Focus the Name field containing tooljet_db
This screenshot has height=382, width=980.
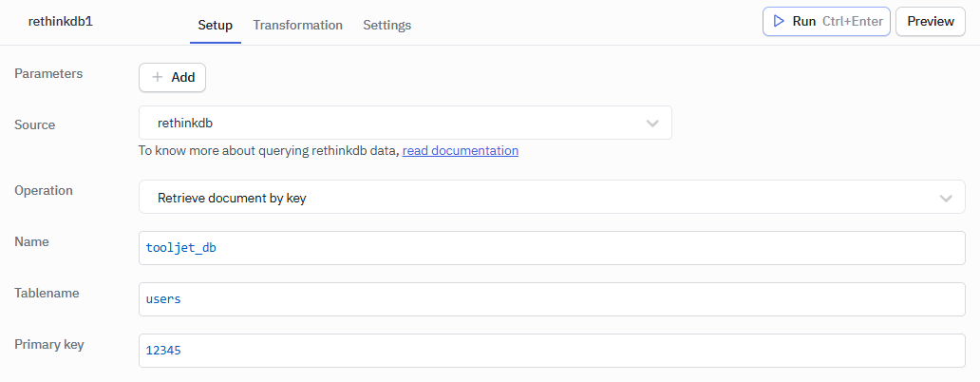(x=551, y=248)
